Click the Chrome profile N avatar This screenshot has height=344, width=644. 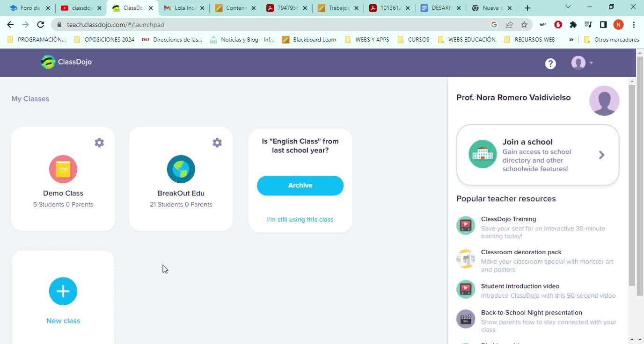(618, 25)
